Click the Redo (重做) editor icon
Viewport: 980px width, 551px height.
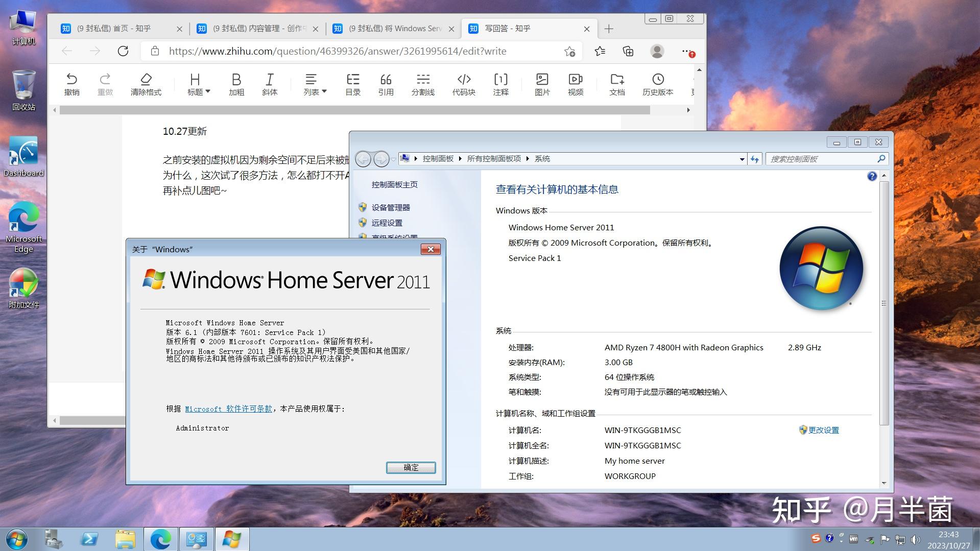pos(105,84)
